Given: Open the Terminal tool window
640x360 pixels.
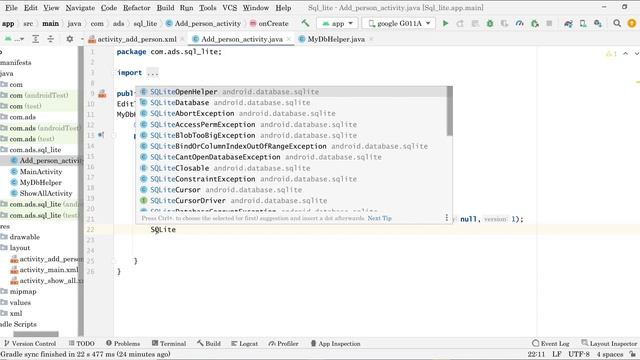Looking at the screenshot, I should click(x=169, y=344).
